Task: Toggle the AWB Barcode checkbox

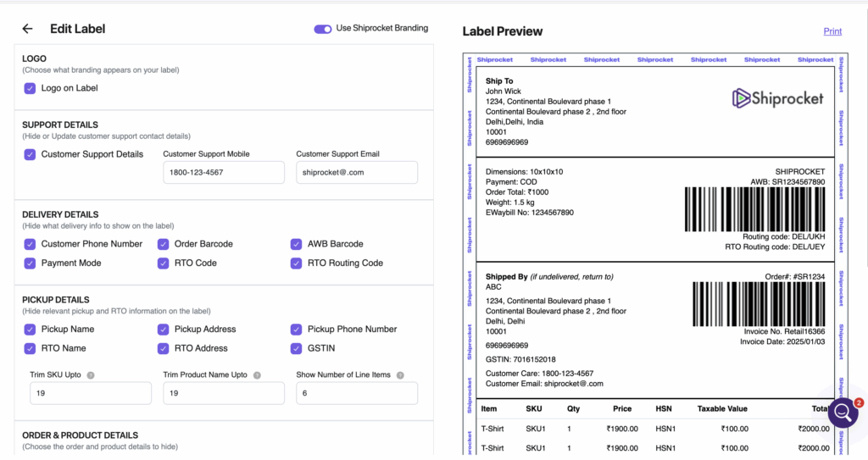Action: pyautogui.click(x=296, y=244)
